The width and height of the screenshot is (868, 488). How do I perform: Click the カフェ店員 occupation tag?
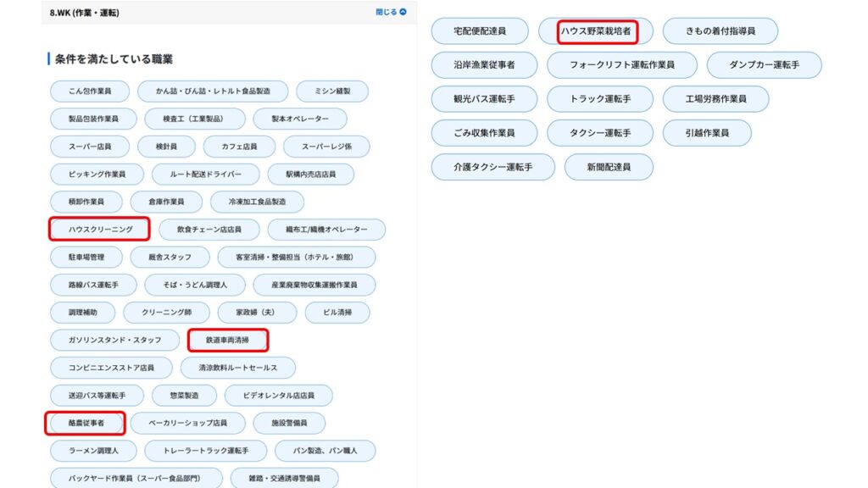click(x=239, y=147)
